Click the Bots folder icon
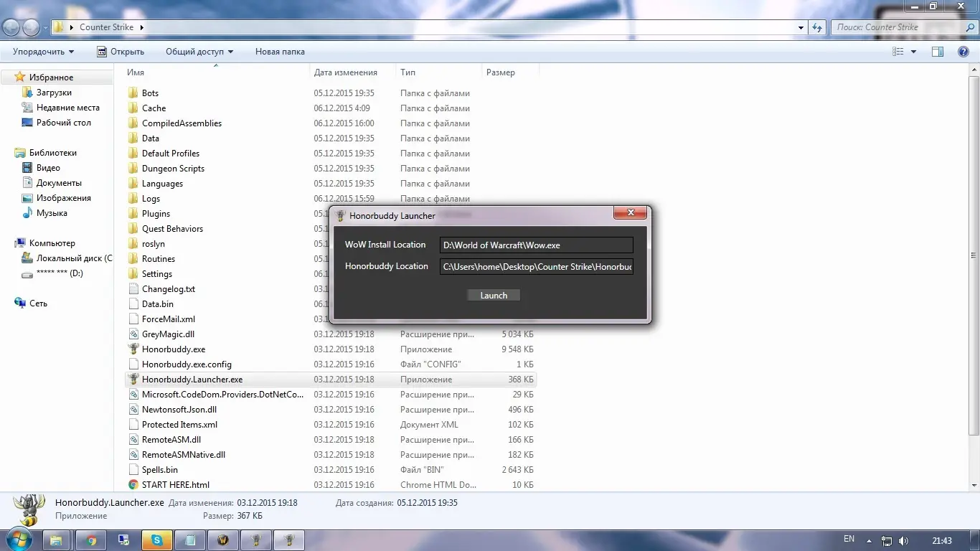The width and height of the screenshot is (980, 551). 133,93
